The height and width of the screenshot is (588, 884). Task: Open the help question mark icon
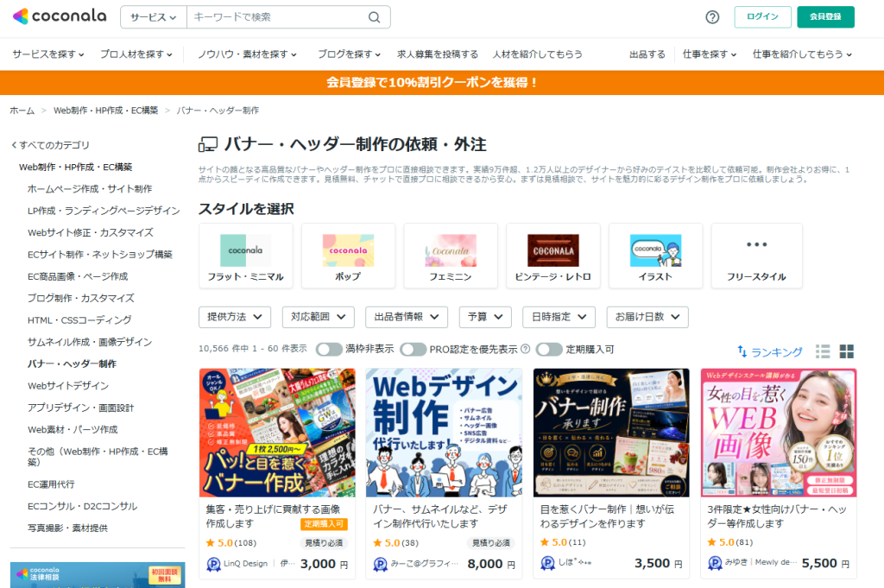coord(712,17)
